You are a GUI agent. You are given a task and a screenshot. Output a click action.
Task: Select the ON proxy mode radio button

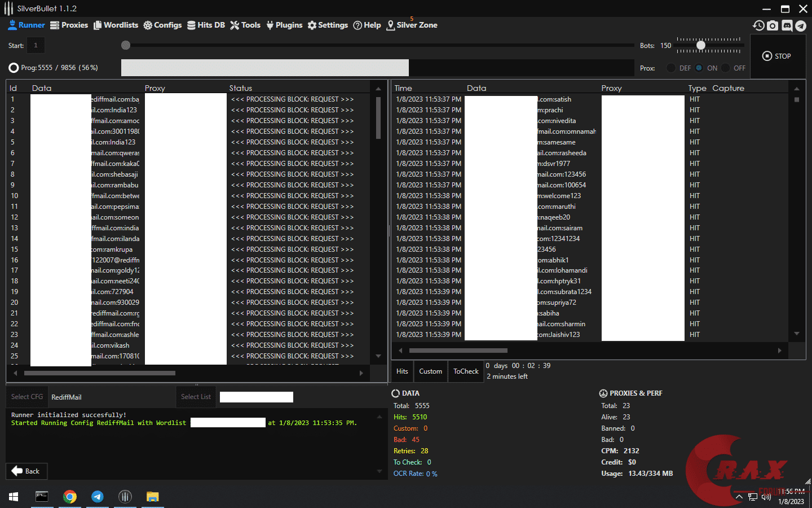click(x=699, y=68)
